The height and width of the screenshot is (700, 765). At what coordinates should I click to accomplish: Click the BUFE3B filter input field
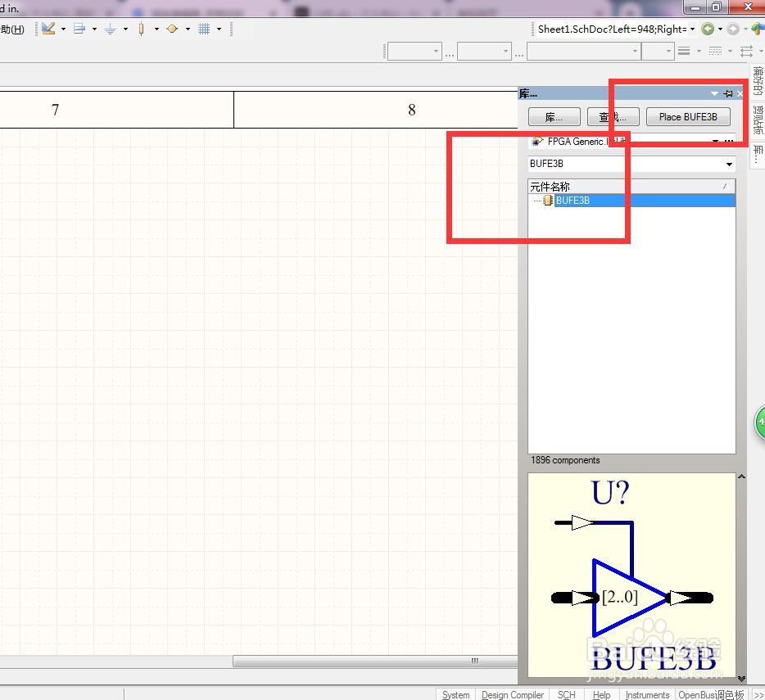tap(626, 164)
